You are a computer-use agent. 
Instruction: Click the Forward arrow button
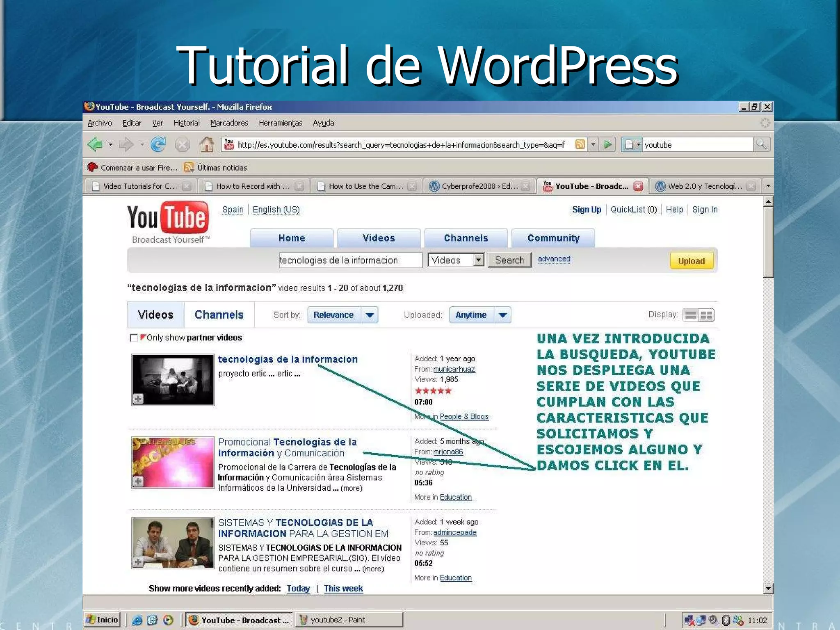(126, 144)
